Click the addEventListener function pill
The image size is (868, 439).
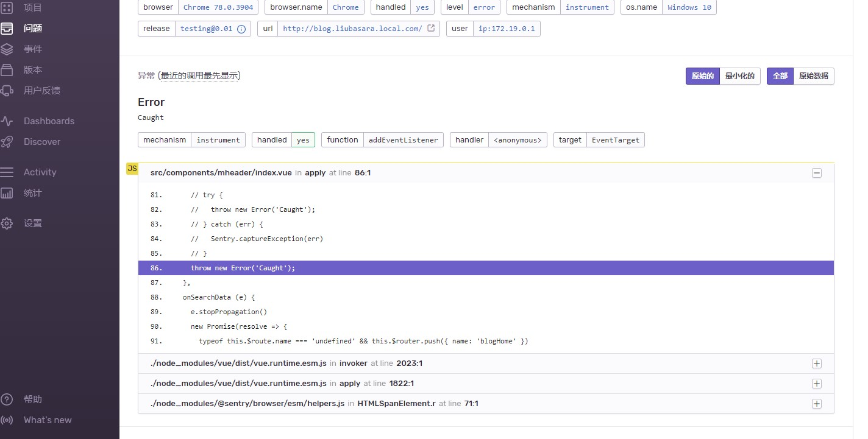tap(404, 140)
